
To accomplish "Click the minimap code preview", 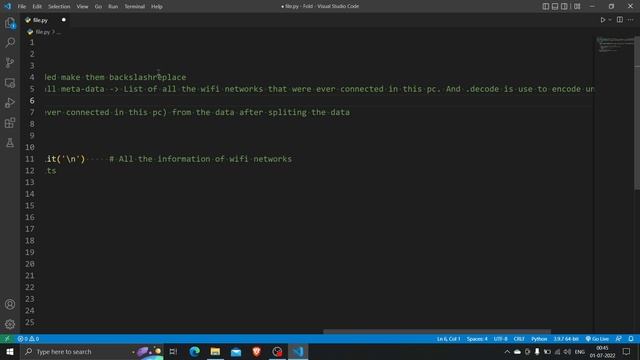I will (615, 45).
